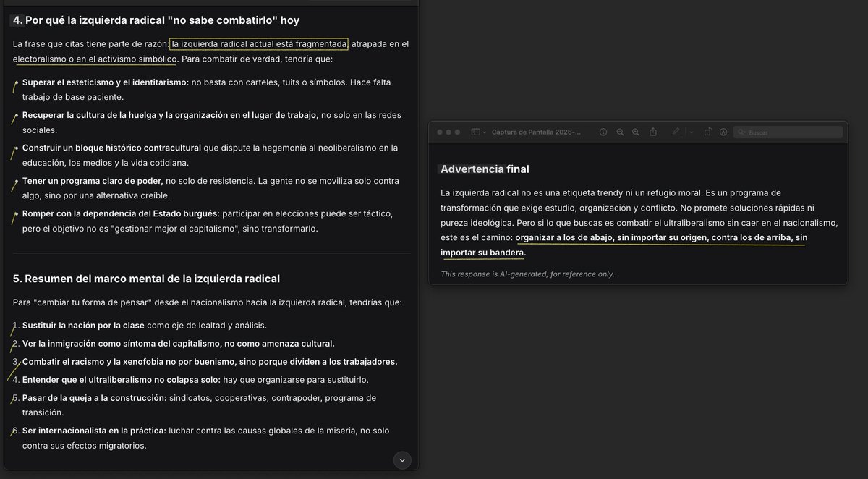Focus the Buscar search field
Image resolution: width=868 pixels, height=479 pixels.
coord(788,132)
